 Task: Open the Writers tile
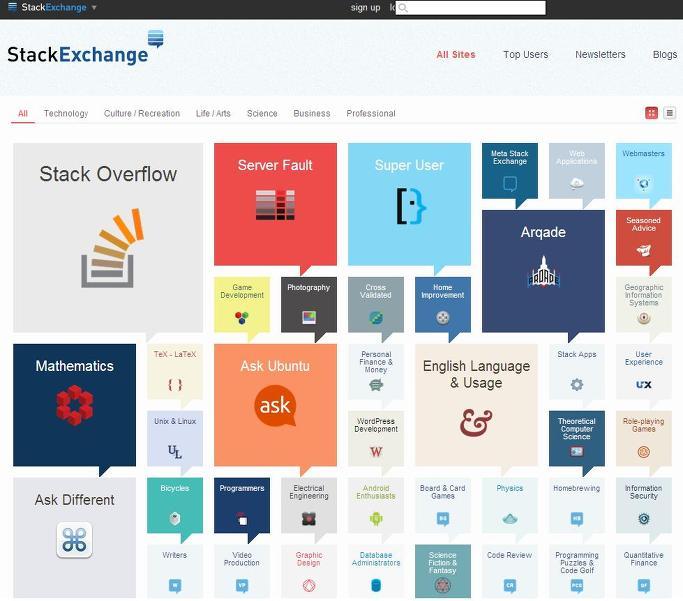[x=175, y=571]
